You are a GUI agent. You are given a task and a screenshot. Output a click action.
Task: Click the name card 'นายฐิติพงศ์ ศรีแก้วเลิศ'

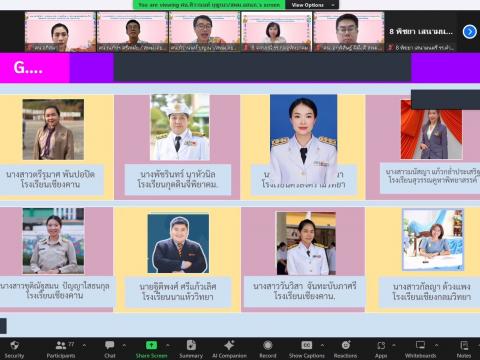178,292
